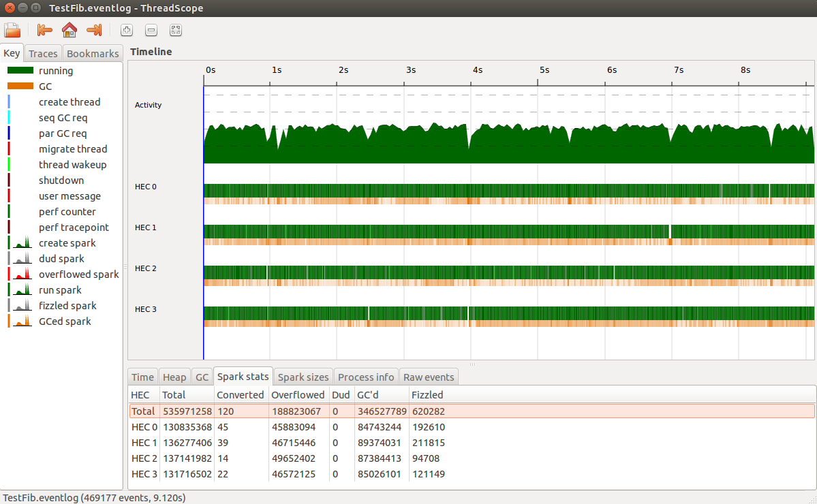Switch to Process info tab
The height and width of the screenshot is (504, 817).
[366, 377]
